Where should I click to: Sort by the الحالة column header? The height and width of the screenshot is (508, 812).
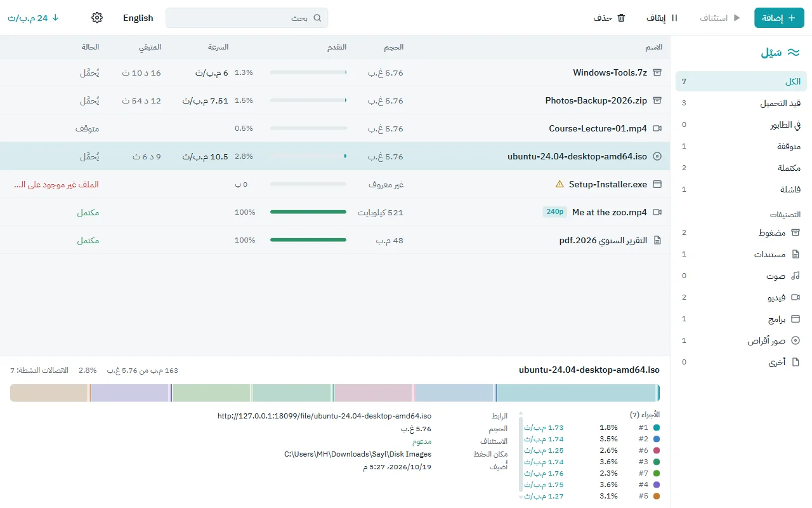[90, 47]
